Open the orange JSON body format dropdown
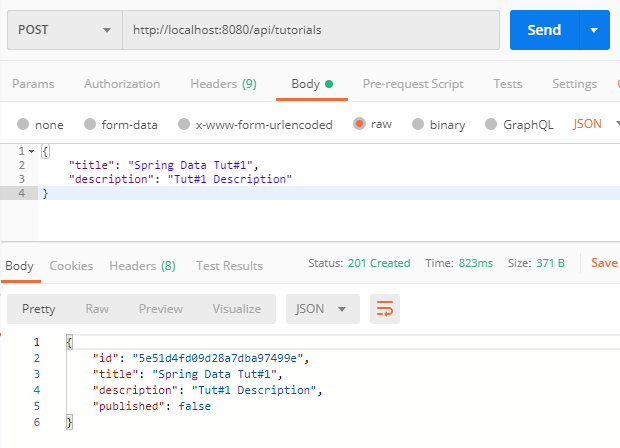This screenshot has width=620, height=448. [x=595, y=124]
